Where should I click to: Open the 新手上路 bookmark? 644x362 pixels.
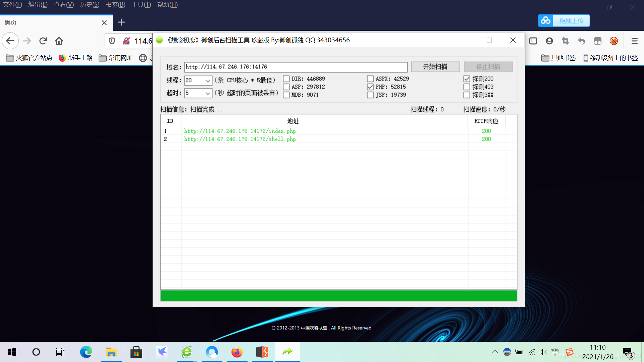click(x=75, y=58)
